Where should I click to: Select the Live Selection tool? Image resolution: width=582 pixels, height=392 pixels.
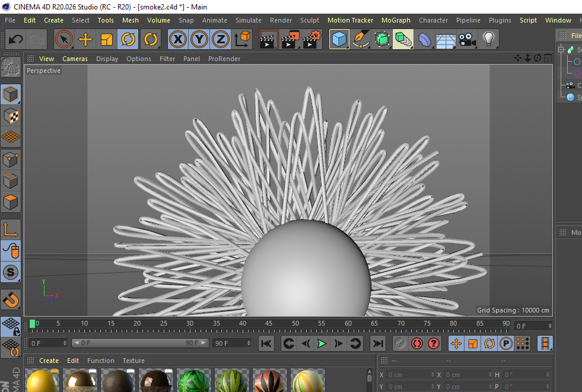(64, 39)
